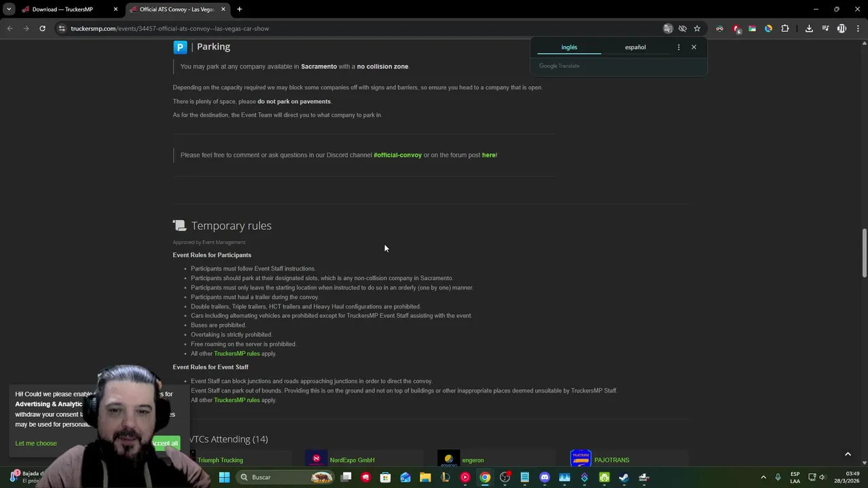Viewport: 868px width, 488px height.
Task: Open the Windows Start menu
Action: [224, 477]
